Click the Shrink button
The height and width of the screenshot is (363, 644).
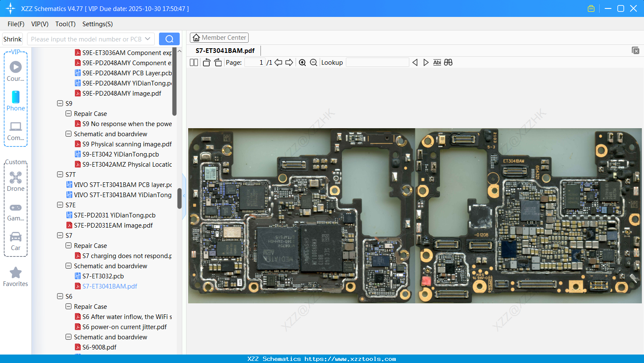pyautogui.click(x=13, y=39)
